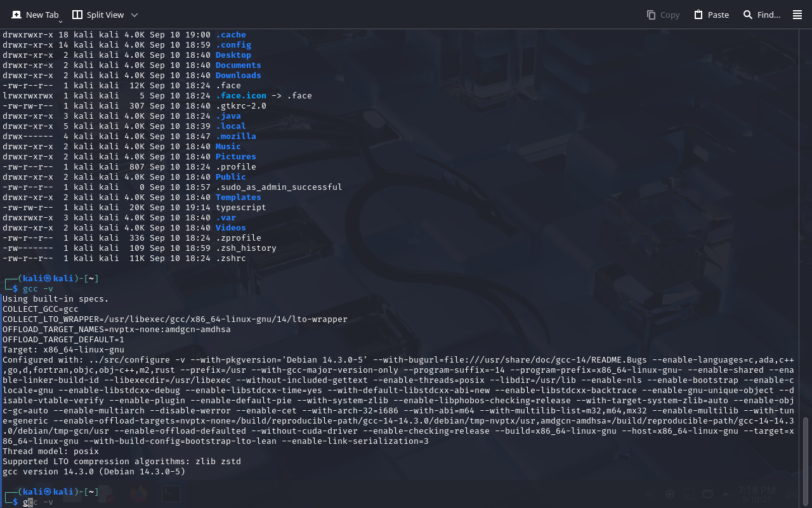Open the hamburger menu
The height and width of the screenshot is (508, 812).
coord(797,15)
